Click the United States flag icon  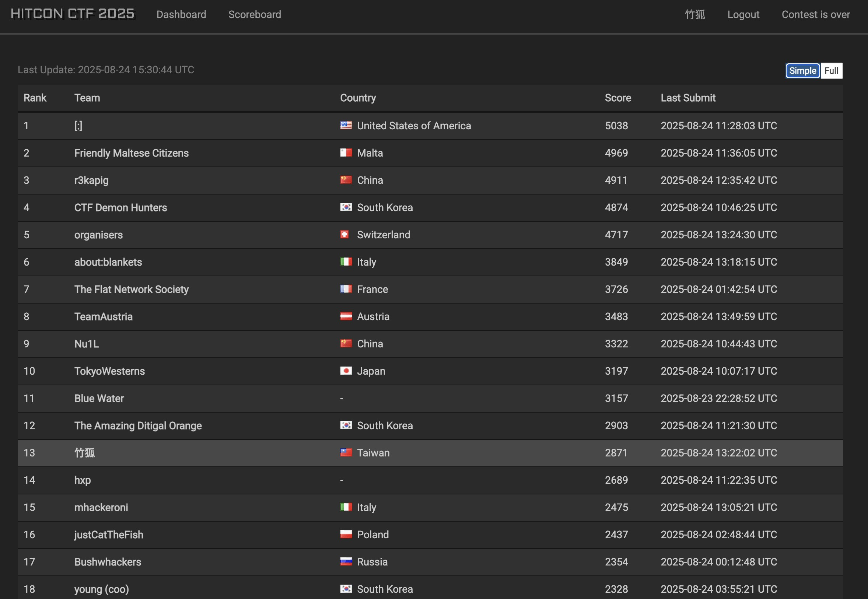tap(346, 125)
